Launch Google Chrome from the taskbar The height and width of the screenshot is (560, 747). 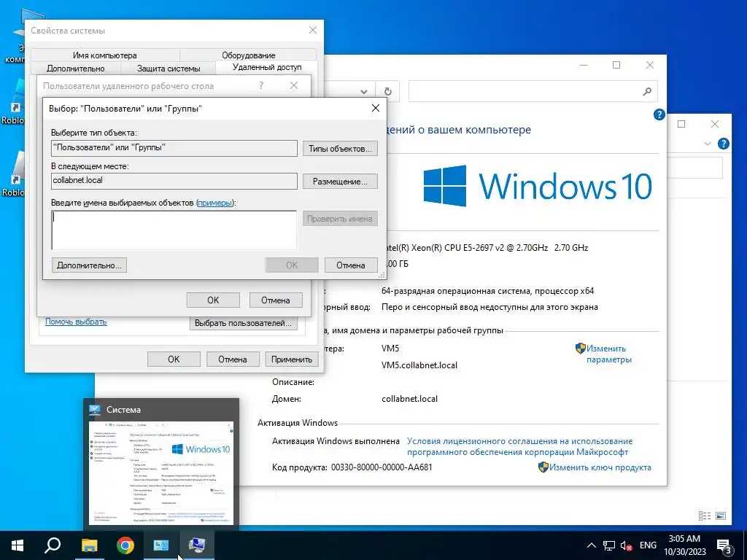tap(125, 545)
